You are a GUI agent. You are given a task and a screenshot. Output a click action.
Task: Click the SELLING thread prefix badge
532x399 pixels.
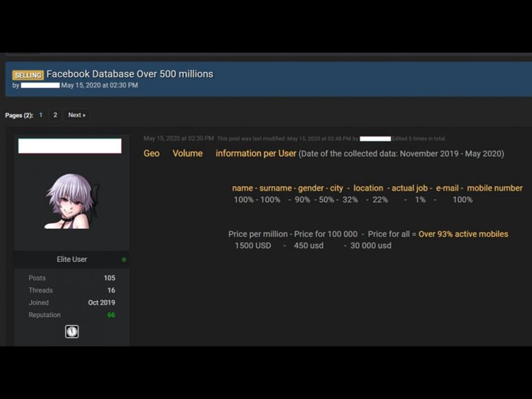coord(28,75)
